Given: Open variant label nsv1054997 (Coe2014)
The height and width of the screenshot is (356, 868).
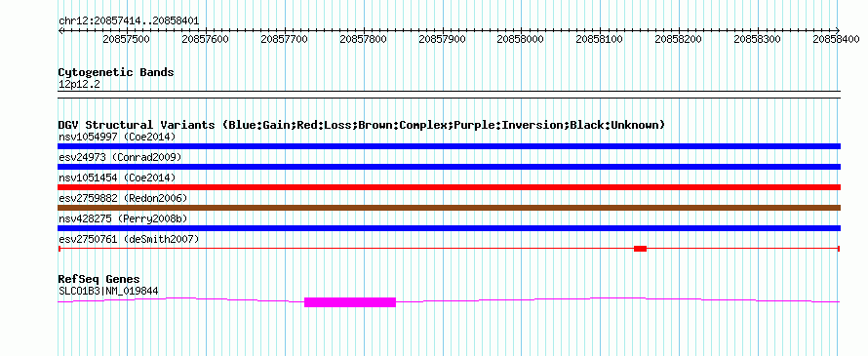Looking at the screenshot, I should pyautogui.click(x=117, y=137).
